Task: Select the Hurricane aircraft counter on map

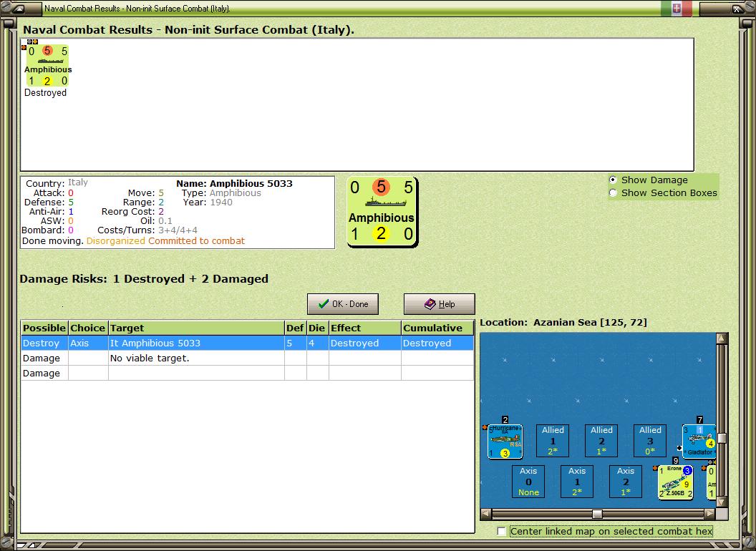Action: [505, 441]
